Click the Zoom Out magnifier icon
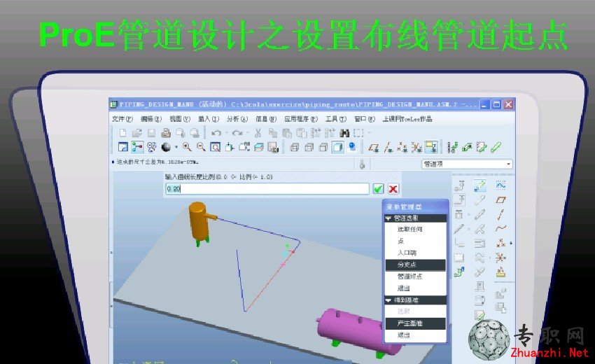Image resolution: width=595 pixels, height=364 pixels. (x=201, y=147)
